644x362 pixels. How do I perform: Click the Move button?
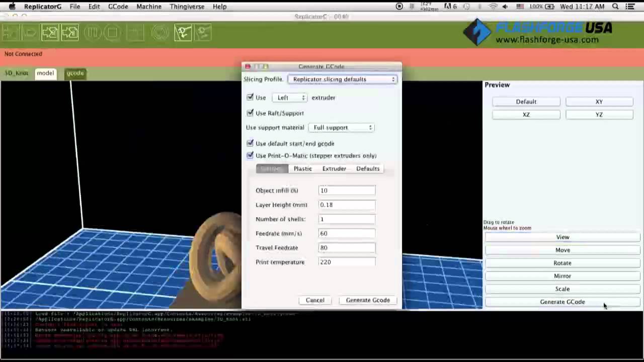point(562,250)
